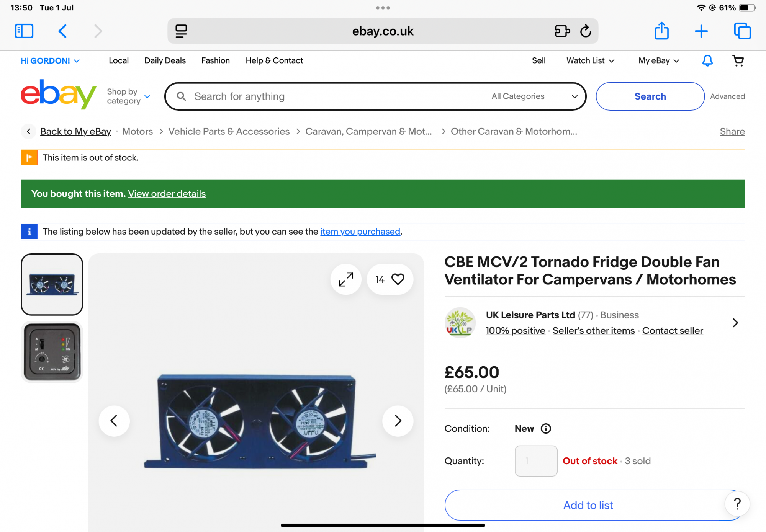Show Safari sidebar panel

[24, 31]
